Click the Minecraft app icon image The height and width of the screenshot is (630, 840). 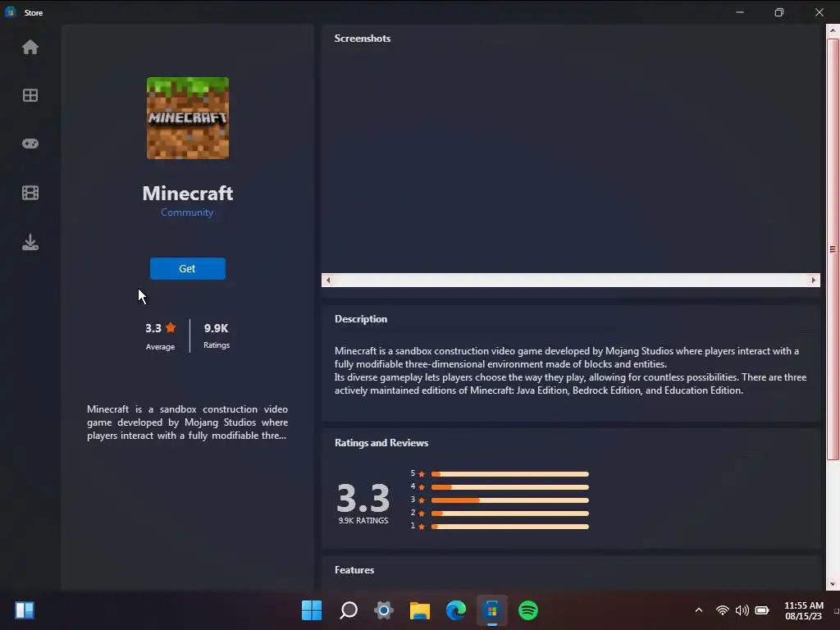(188, 118)
